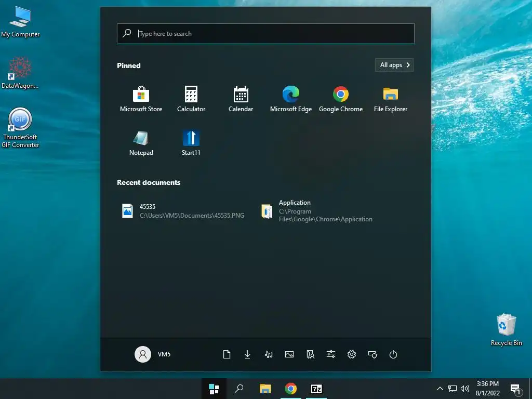Open the notification center icon
532x399 pixels.
pyautogui.click(x=515, y=389)
